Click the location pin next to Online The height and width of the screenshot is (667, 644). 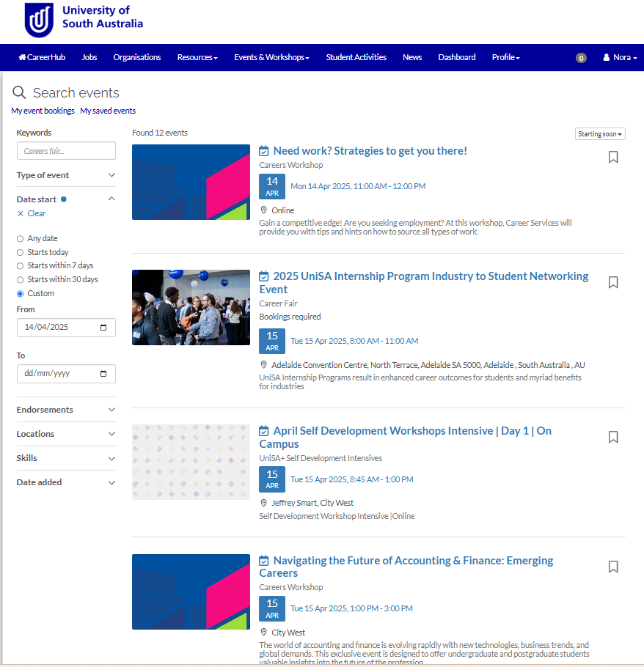(x=263, y=210)
